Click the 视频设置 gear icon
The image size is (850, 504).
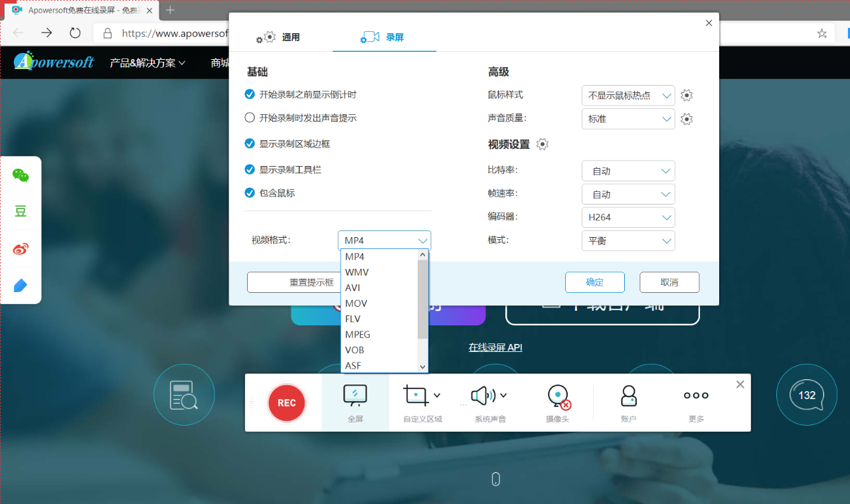pos(543,143)
